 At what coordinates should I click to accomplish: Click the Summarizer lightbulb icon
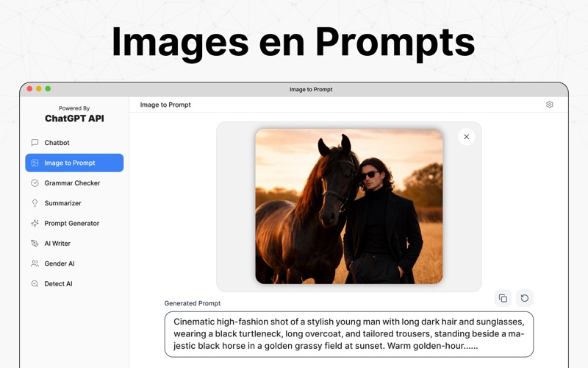pos(35,203)
